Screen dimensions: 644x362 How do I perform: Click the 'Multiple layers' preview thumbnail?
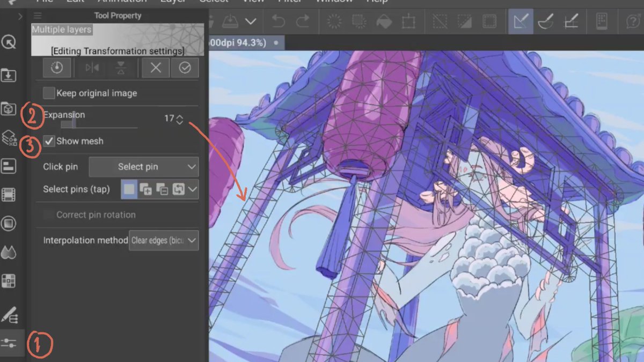click(x=118, y=40)
